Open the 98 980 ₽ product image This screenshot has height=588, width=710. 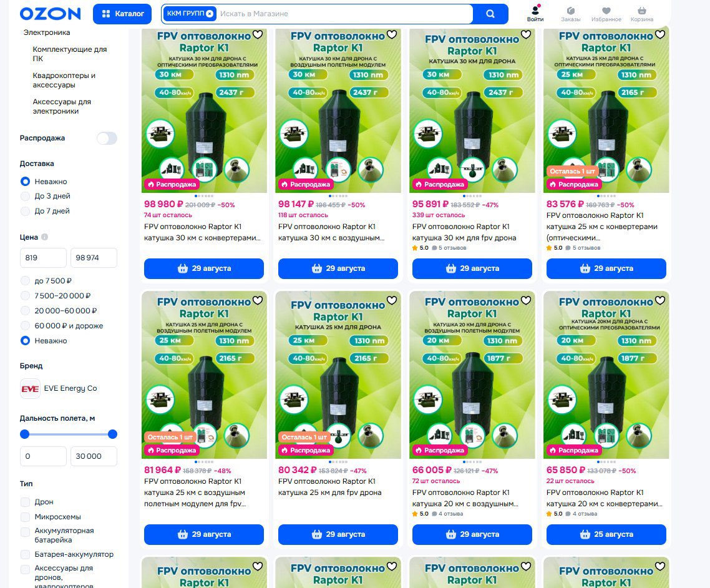[204, 111]
